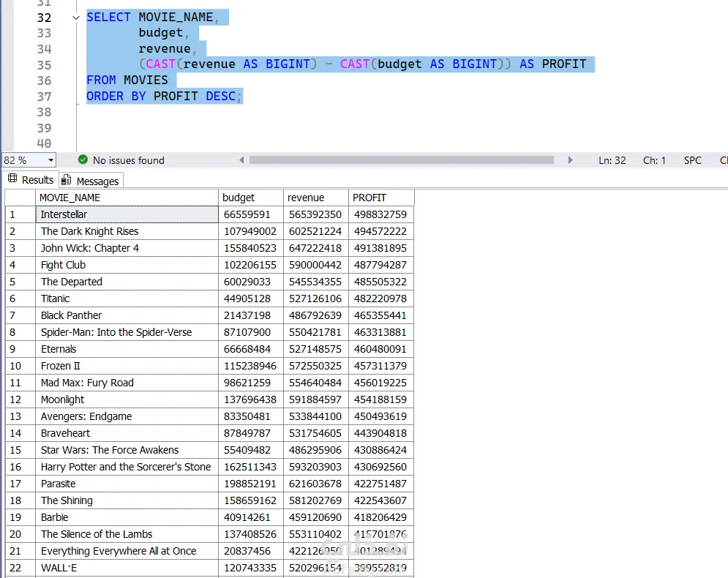Select row header number 10

[20, 366]
